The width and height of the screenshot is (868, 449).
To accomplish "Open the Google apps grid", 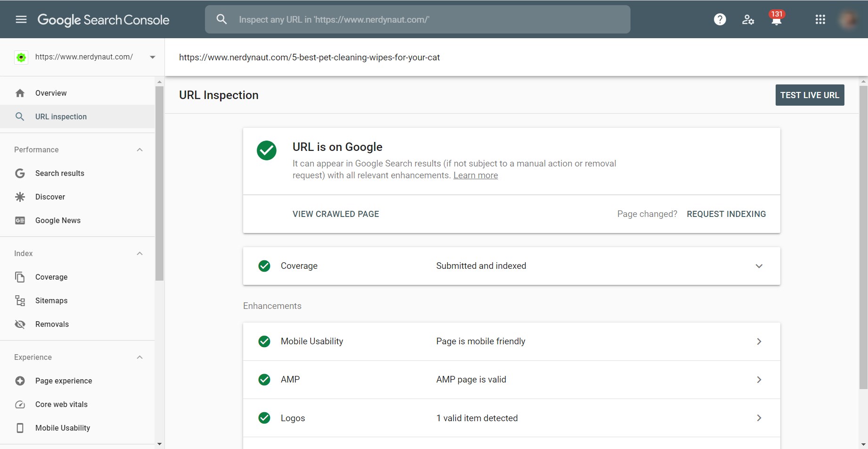I will pyautogui.click(x=820, y=19).
